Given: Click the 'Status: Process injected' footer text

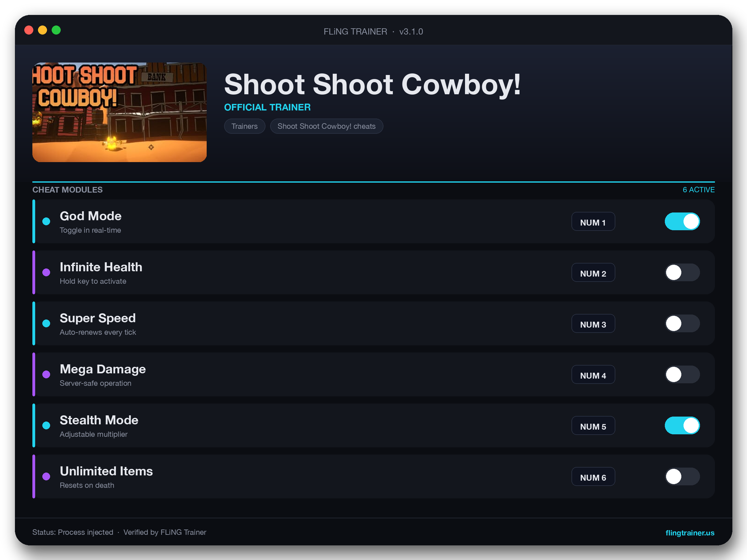Looking at the screenshot, I should (73, 532).
